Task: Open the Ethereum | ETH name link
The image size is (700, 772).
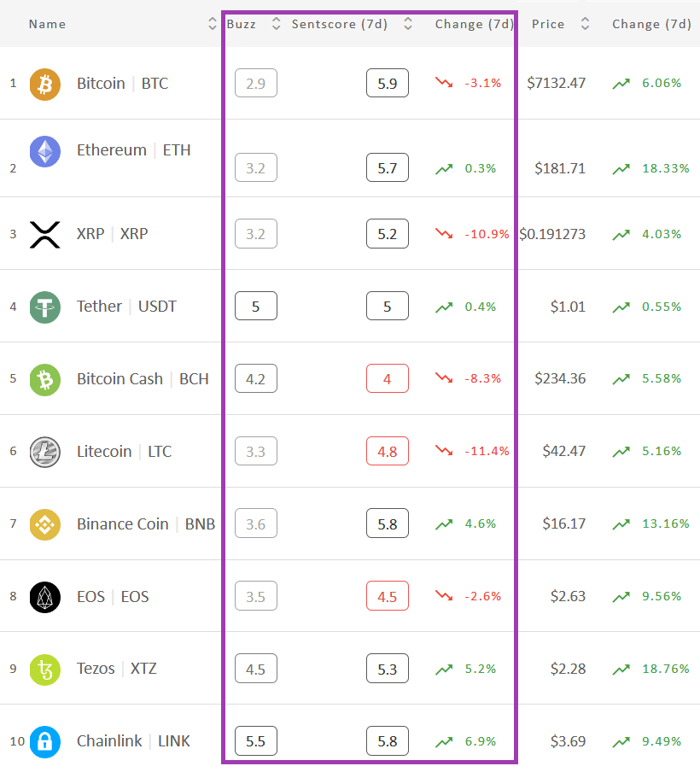Action: 133,149
